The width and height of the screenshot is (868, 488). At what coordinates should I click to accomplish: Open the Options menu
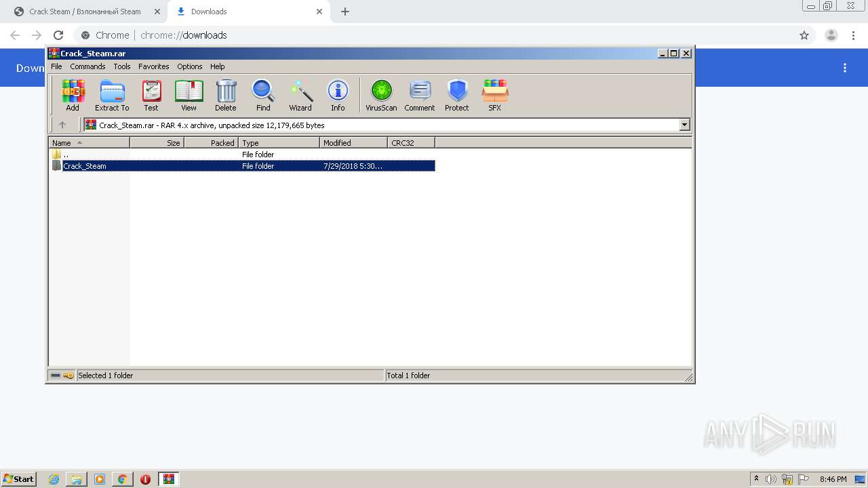coord(190,66)
